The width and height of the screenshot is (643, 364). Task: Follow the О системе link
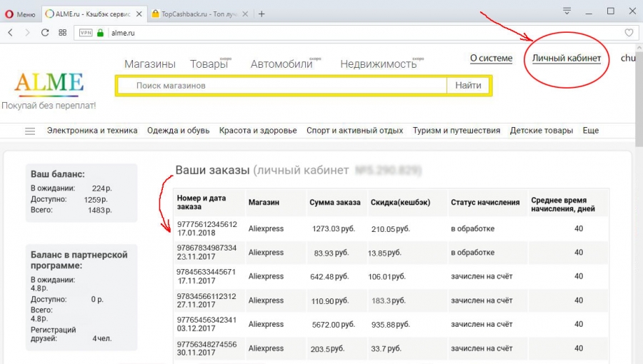(x=491, y=58)
